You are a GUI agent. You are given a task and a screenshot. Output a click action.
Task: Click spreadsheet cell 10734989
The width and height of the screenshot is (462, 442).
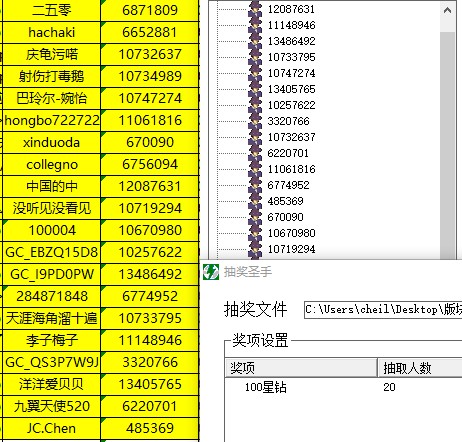point(150,76)
